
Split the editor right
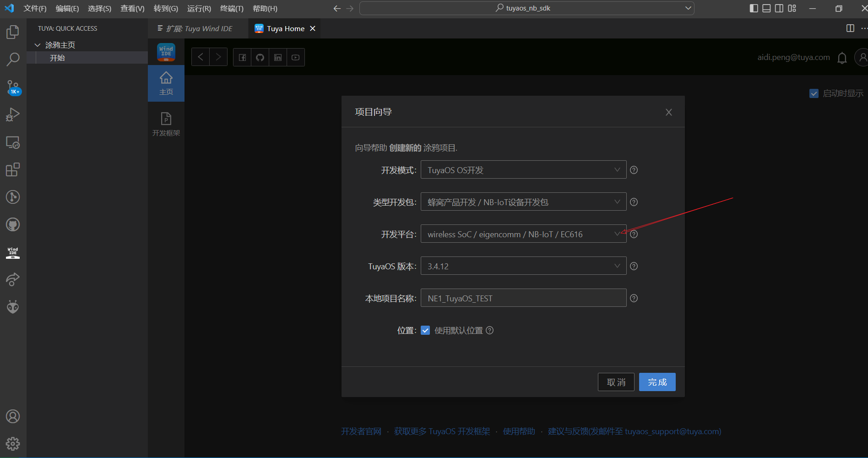click(850, 28)
